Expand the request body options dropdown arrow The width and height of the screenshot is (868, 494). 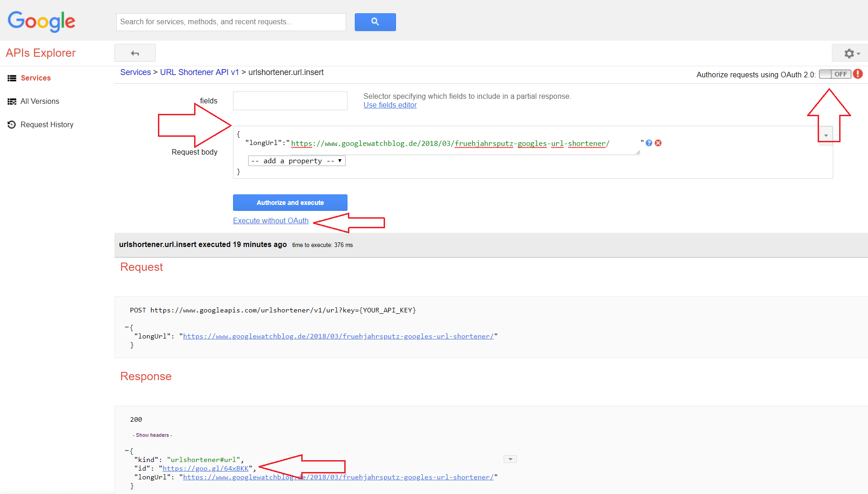826,135
